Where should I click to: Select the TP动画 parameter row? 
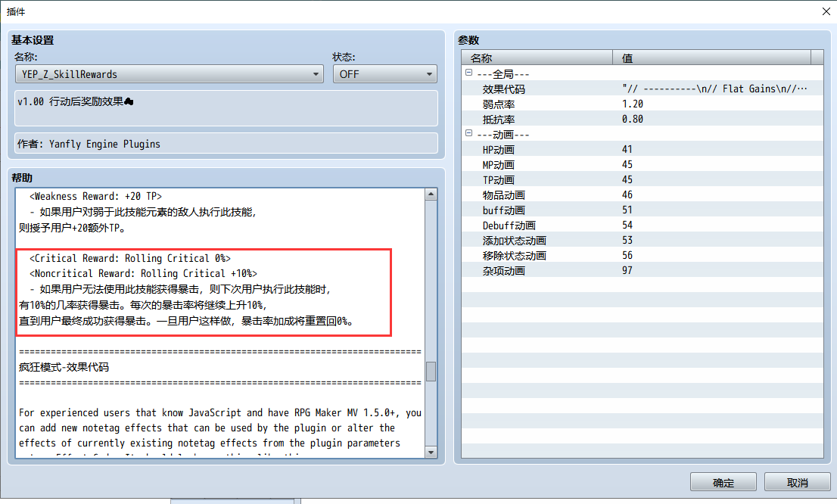pyautogui.click(x=643, y=179)
